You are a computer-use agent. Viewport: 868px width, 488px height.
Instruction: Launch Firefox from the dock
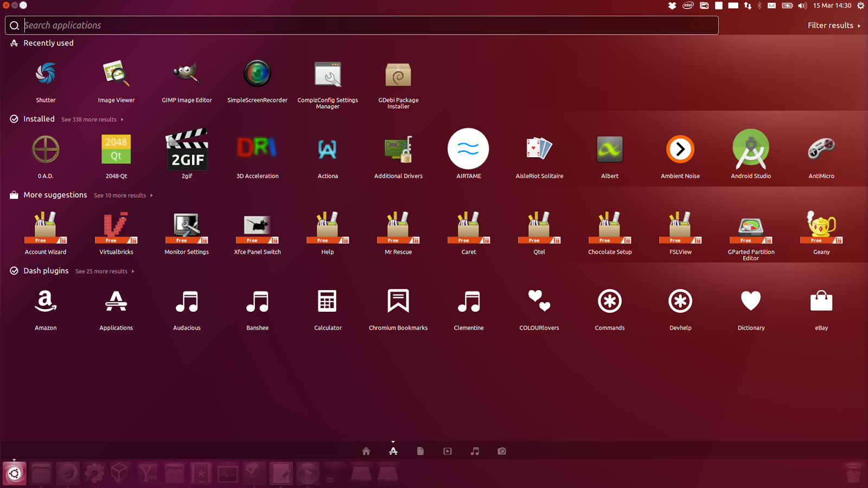[67, 473]
